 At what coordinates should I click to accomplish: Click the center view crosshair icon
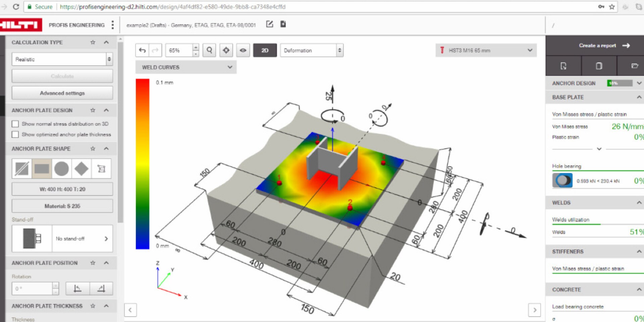click(226, 50)
